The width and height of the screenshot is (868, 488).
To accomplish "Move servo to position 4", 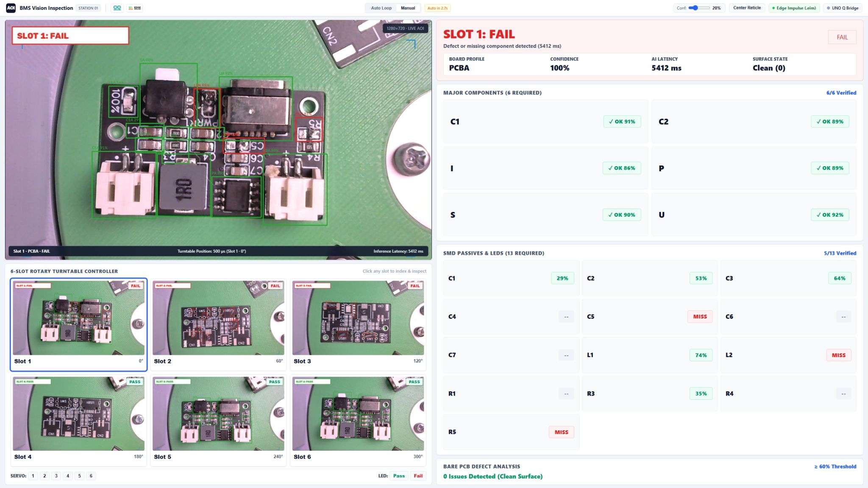I will coord(68,476).
